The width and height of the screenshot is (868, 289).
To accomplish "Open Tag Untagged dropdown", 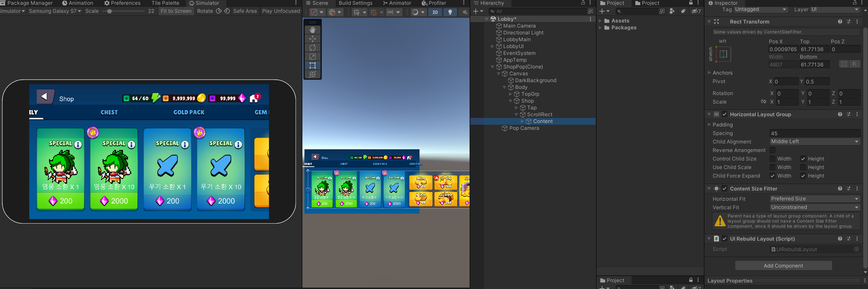I will [x=760, y=9].
